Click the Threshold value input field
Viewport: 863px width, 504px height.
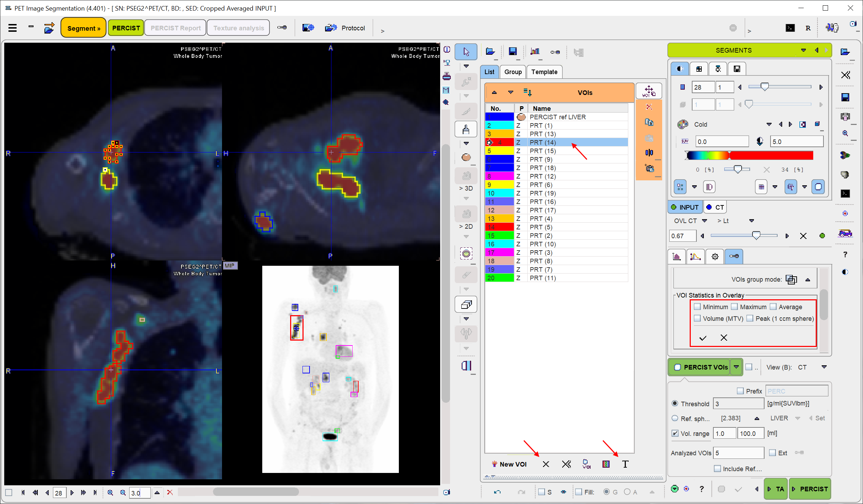738,403
